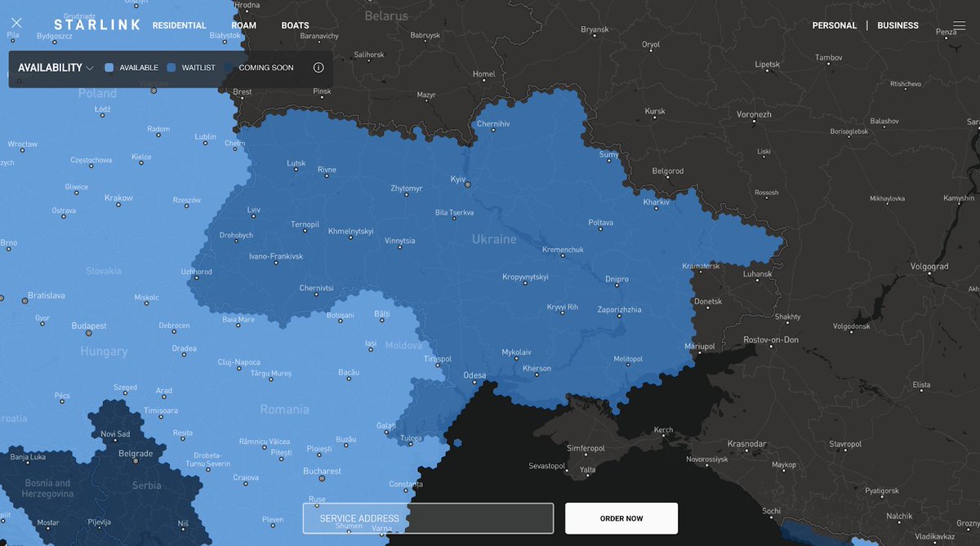Open the hamburger menu icon
Image resolution: width=980 pixels, height=546 pixels.
[x=959, y=25]
